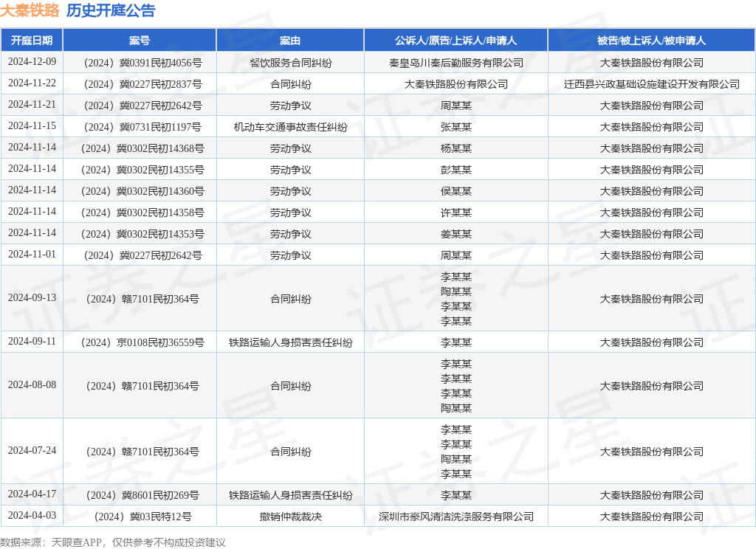756x549 pixels.
Task: Click 陶某某 in the 2024-07-24 row
Action: 456,459
